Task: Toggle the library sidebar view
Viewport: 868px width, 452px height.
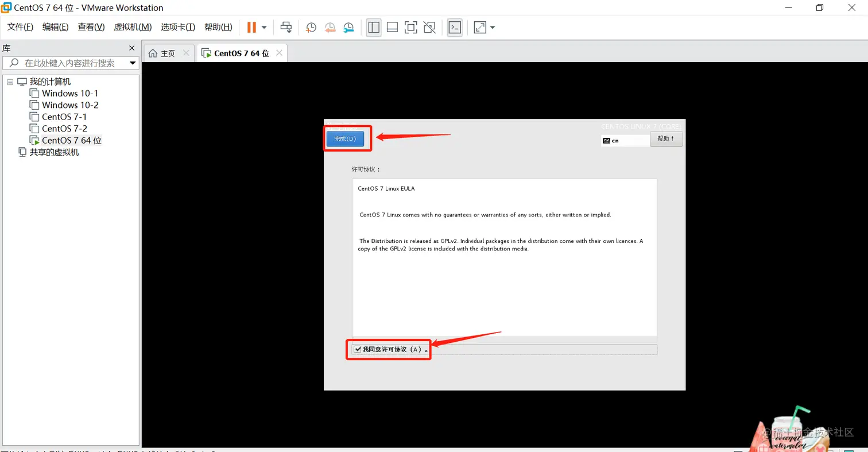Action: click(374, 27)
